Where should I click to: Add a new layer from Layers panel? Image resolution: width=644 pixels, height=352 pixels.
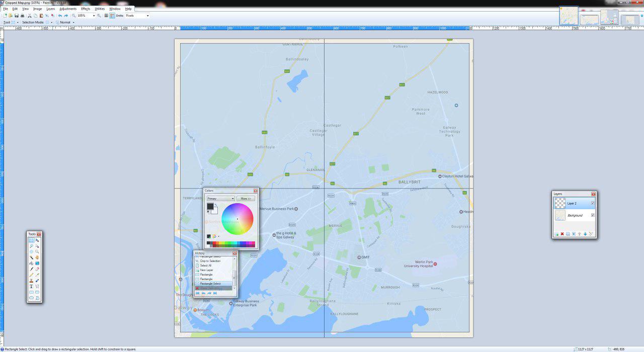point(556,234)
